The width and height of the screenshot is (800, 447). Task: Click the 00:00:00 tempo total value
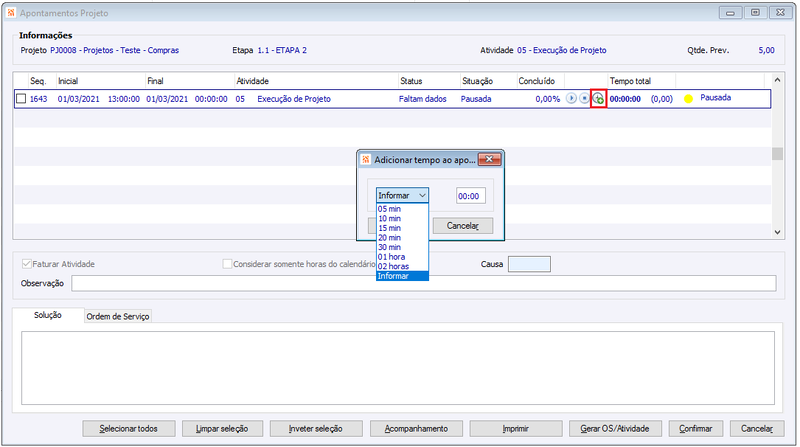(625, 99)
